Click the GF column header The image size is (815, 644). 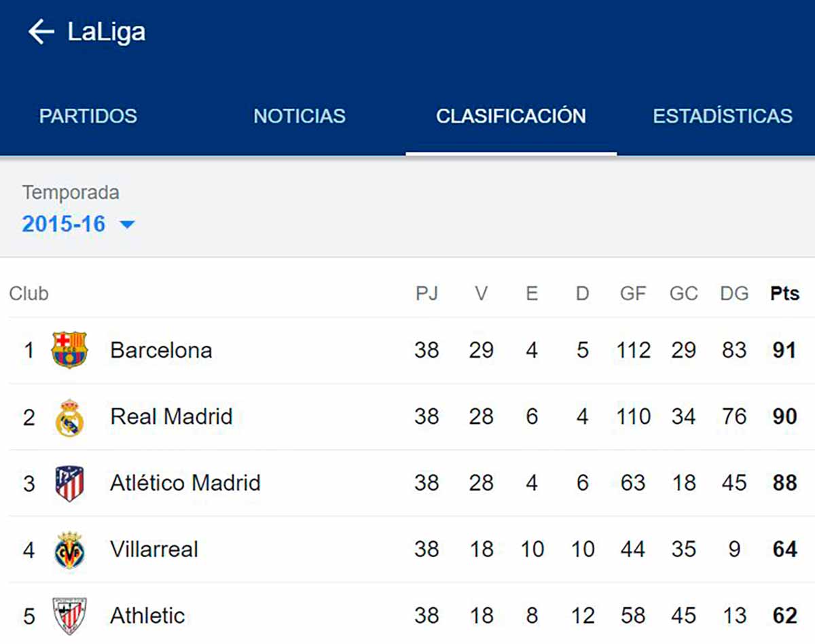click(x=633, y=293)
